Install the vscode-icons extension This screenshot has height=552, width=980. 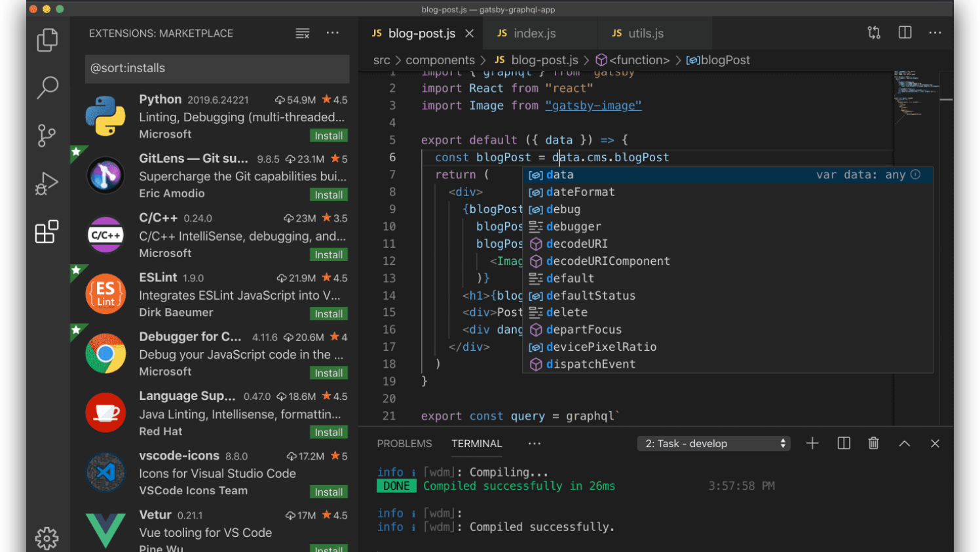click(x=328, y=492)
